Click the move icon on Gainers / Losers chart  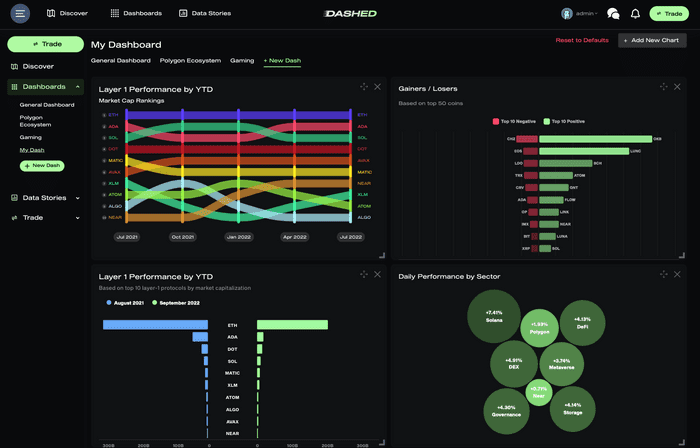coord(664,87)
